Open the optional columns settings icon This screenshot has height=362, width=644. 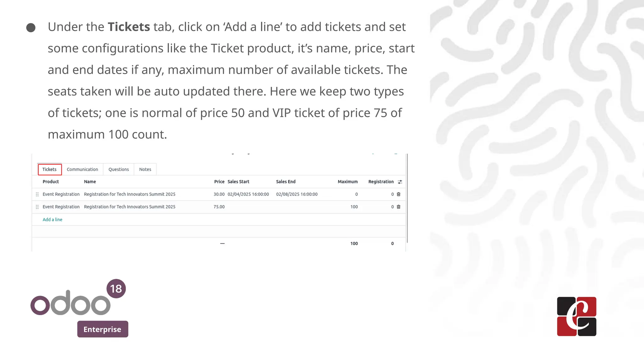point(400,182)
